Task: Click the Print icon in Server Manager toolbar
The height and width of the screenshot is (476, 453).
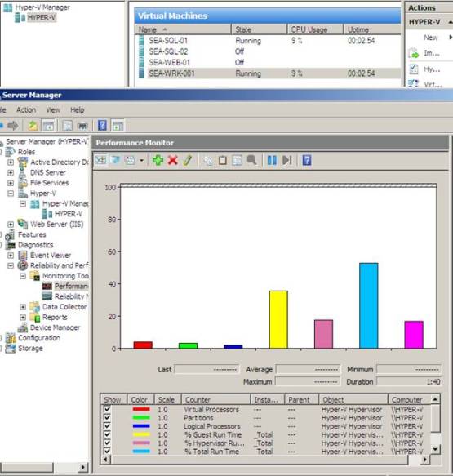Action: click(82, 126)
